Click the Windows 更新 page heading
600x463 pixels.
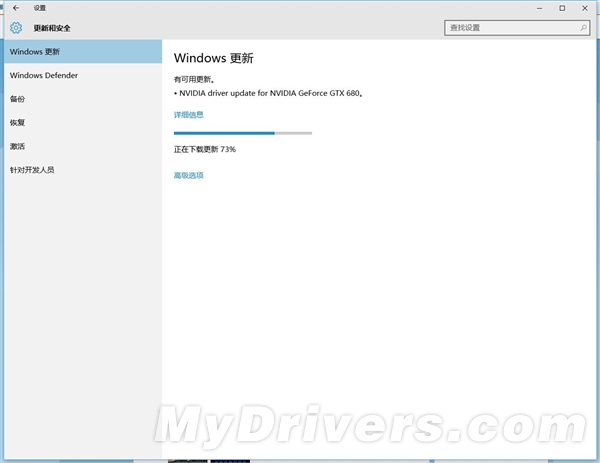point(214,58)
